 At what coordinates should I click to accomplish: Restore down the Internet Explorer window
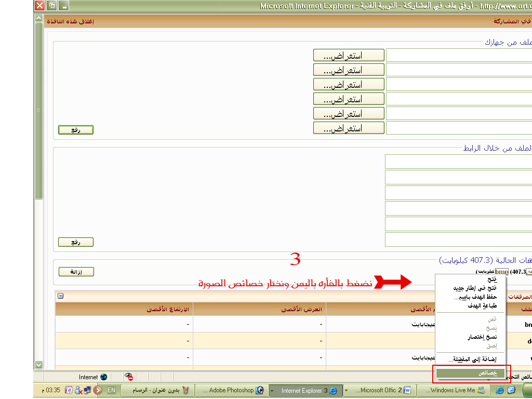click(52, 5)
